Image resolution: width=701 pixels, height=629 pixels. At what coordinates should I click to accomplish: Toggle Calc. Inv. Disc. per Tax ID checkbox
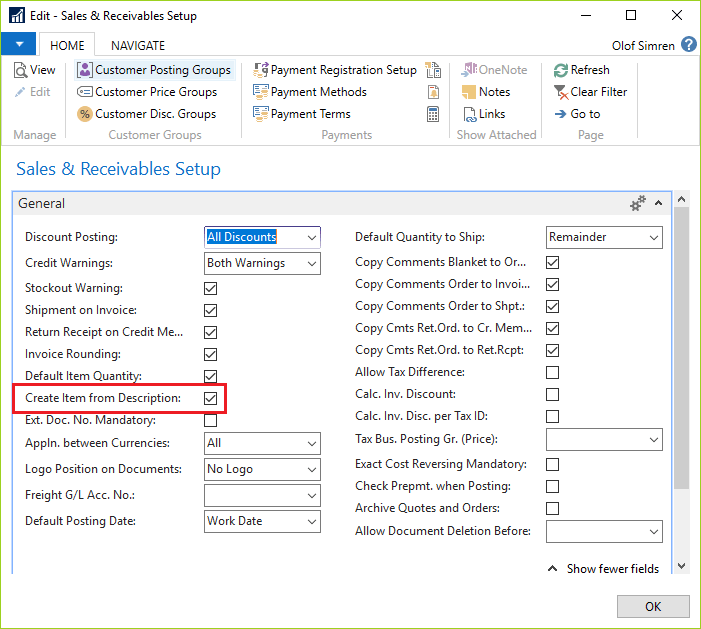553,416
